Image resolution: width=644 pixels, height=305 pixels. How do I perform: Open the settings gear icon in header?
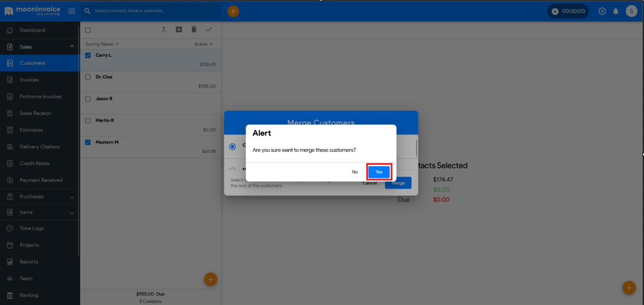pos(602,11)
